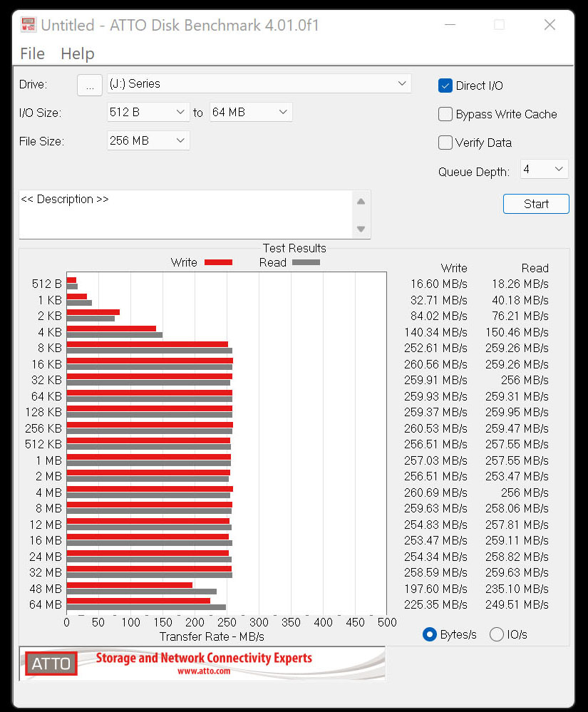
Task: Click the 16 KB write value 260.56 MB/s
Action: click(435, 365)
